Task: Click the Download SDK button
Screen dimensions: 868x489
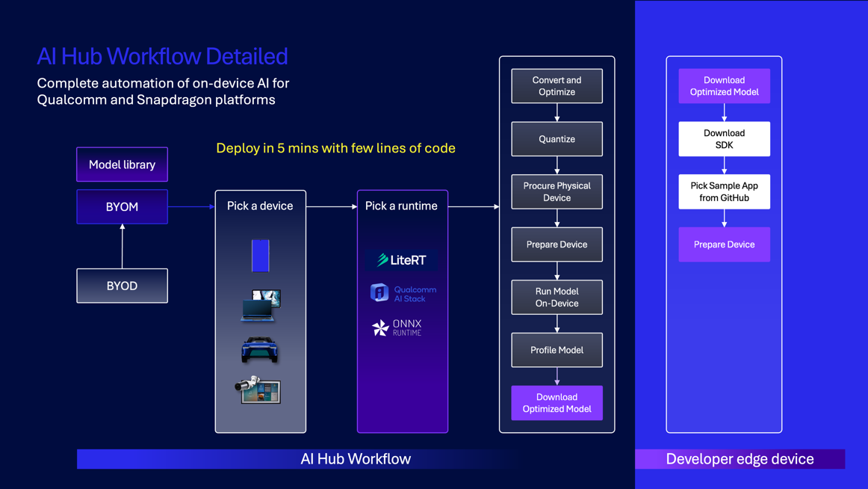Action: [724, 138]
